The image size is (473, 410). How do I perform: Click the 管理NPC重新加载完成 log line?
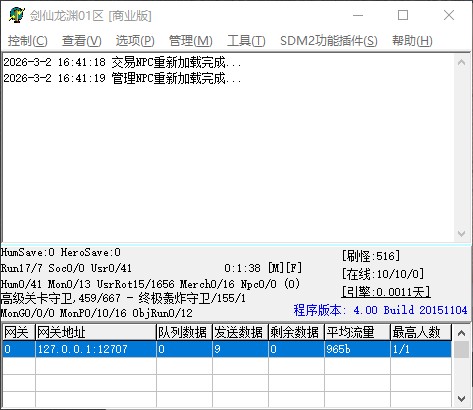(x=122, y=78)
